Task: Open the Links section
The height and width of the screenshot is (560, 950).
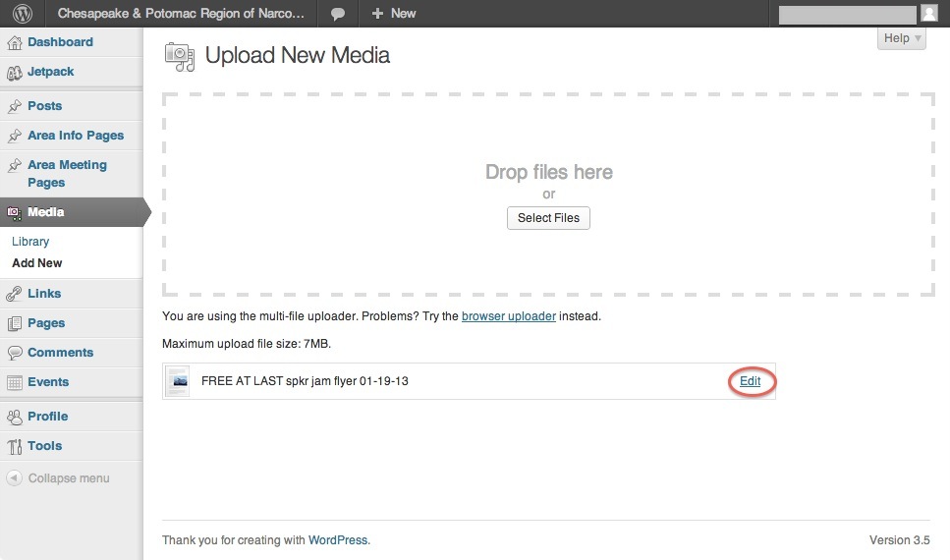Action: pyautogui.click(x=44, y=294)
